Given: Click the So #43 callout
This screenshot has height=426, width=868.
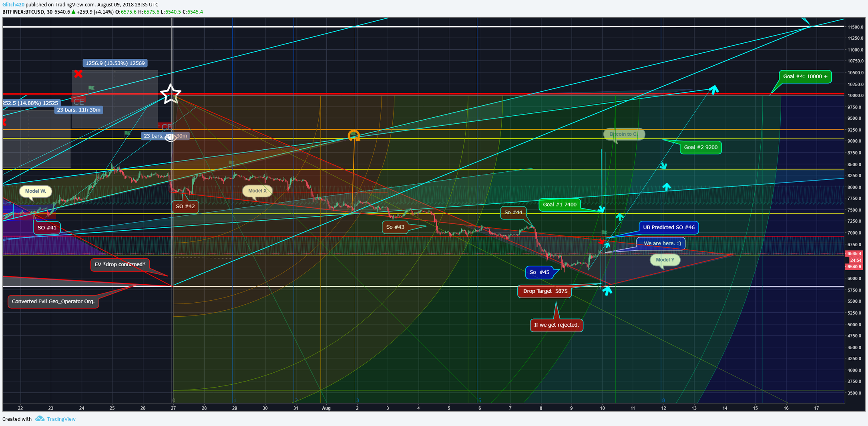Looking at the screenshot, I should [x=395, y=227].
